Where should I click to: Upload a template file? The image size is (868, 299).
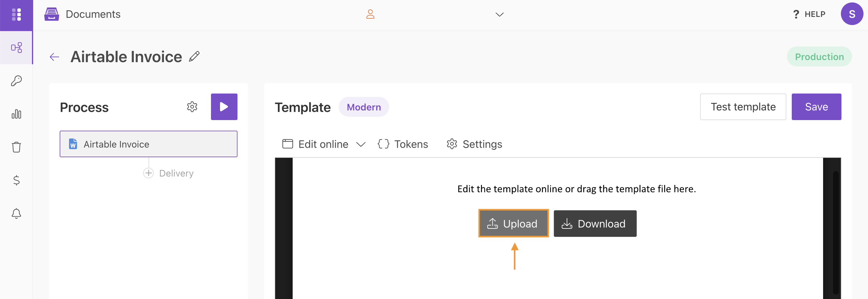tap(513, 223)
